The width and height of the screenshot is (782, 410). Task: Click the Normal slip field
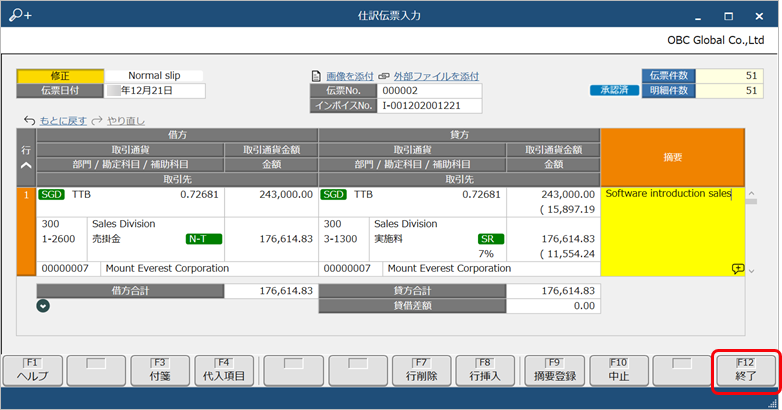(154, 76)
